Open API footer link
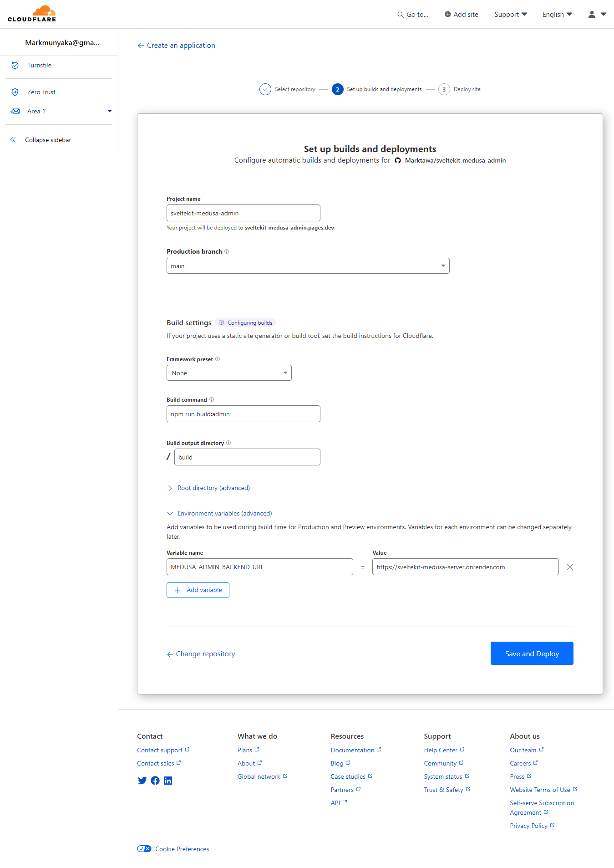The image size is (614, 868). point(339,803)
